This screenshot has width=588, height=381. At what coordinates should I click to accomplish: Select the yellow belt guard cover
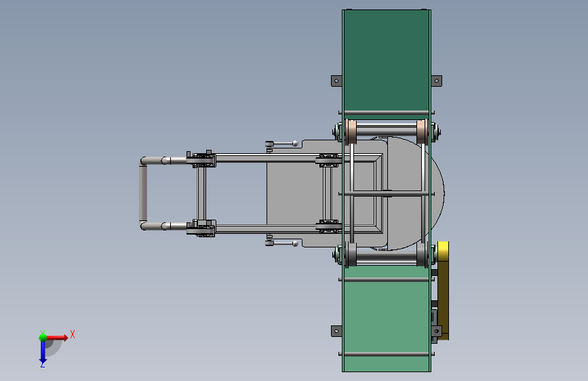[x=444, y=291]
